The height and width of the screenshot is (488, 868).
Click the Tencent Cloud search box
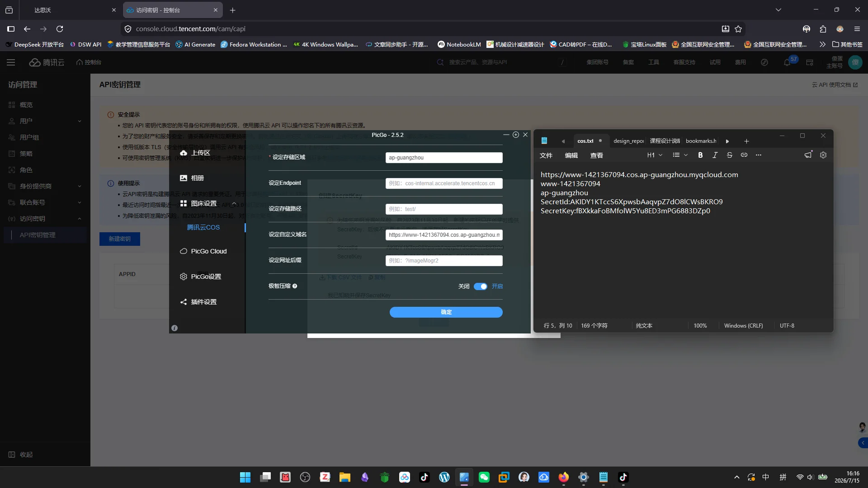(x=502, y=62)
